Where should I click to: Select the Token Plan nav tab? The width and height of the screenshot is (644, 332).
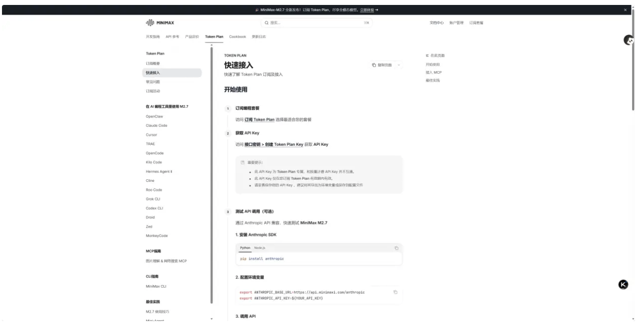214,37
